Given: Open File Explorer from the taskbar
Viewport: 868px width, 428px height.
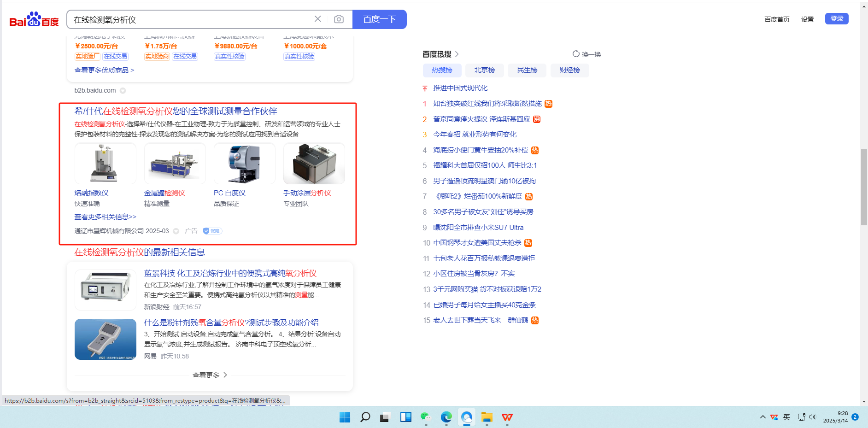Looking at the screenshot, I should tap(487, 417).
